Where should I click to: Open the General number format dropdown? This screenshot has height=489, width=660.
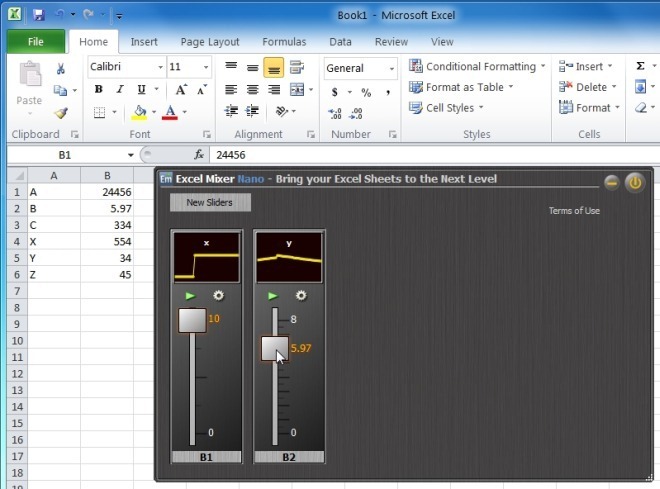pos(392,69)
